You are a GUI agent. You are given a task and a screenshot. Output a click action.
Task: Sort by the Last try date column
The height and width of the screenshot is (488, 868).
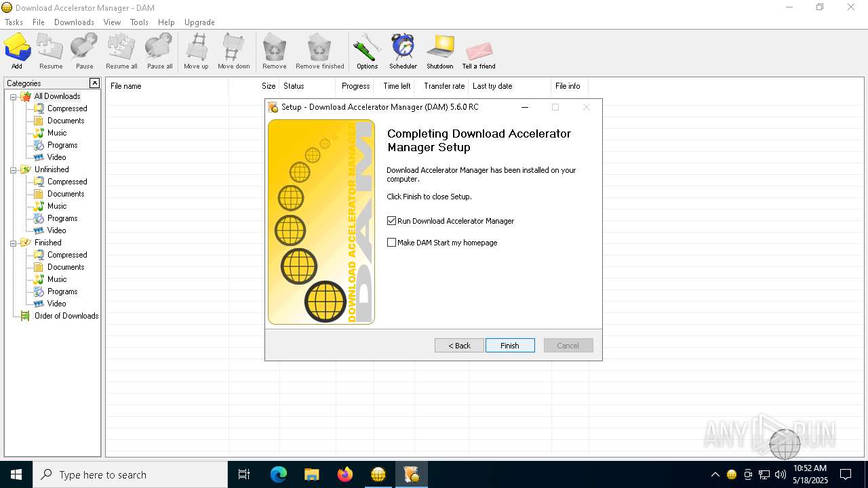pyautogui.click(x=509, y=86)
